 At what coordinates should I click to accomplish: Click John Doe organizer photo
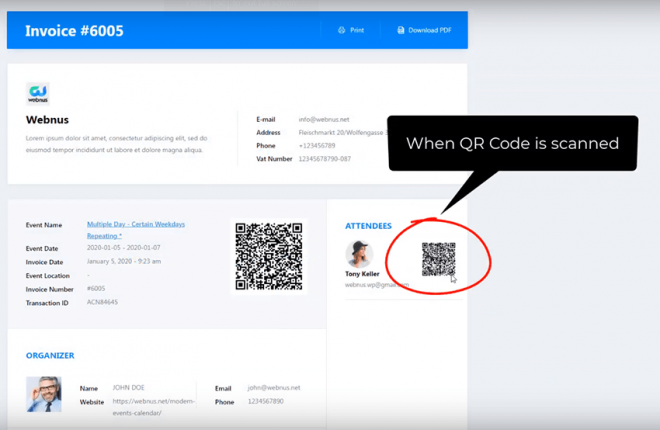44,394
